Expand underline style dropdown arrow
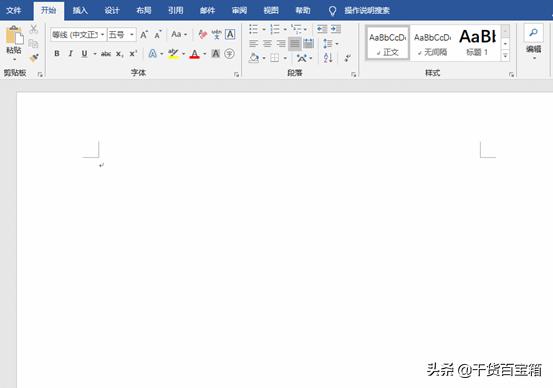Viewport: 553px width, 388px height. click(x=95, y=54)
